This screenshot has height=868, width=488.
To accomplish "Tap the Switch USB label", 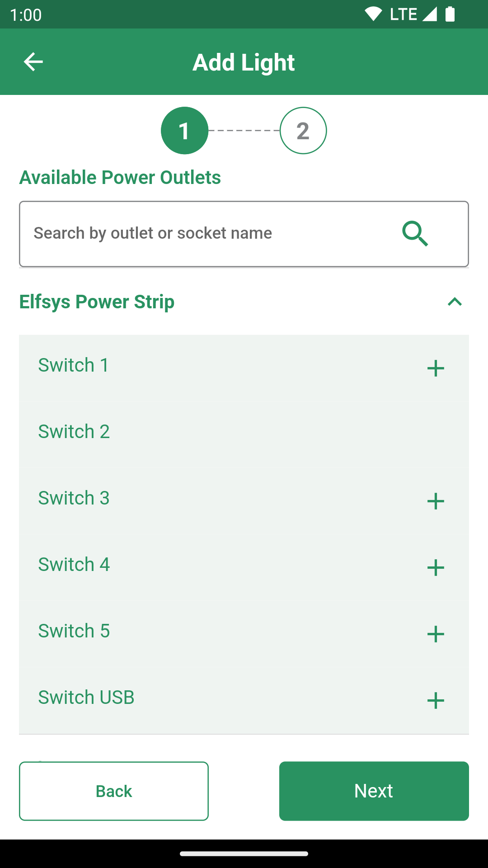I will 86,698.
